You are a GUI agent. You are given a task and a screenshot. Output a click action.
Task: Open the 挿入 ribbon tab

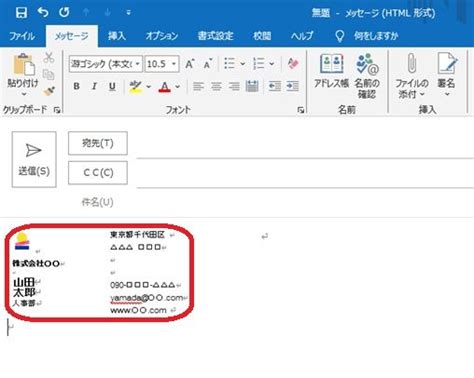(x=117, y=36)
